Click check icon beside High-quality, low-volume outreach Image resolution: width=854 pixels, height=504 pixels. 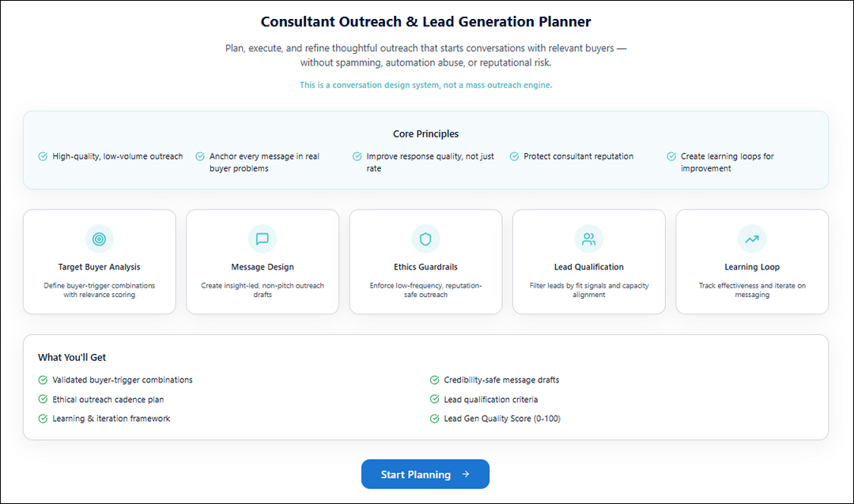[43, 156]
